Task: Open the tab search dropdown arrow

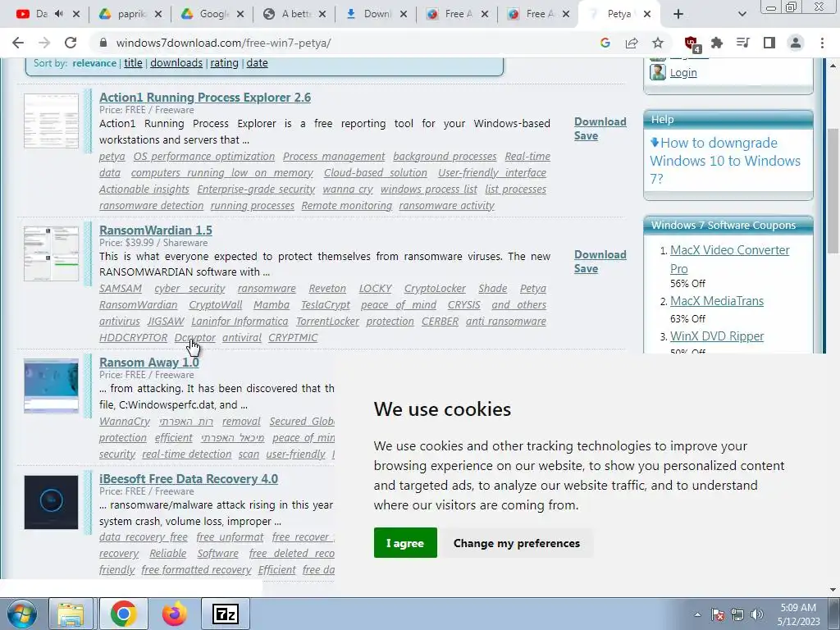Action: 742,14
